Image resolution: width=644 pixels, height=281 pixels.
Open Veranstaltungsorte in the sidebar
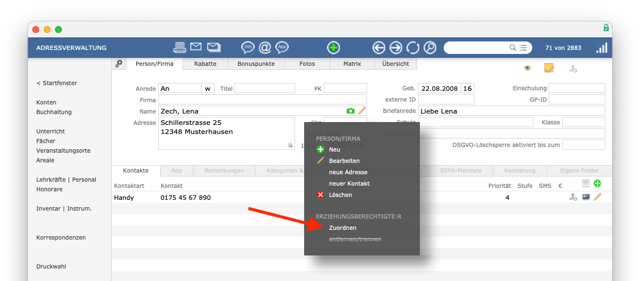[63, 150]
